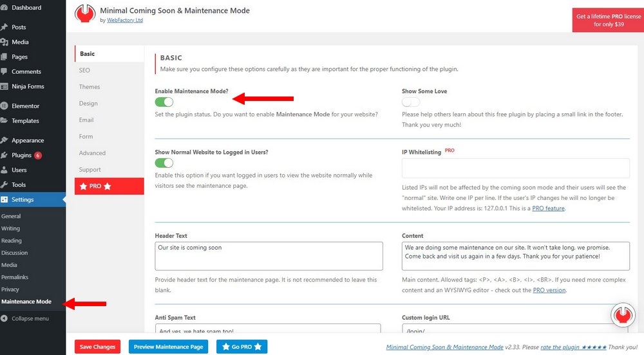Toggle Enable Maintenance Mode switch
This screenshot has width=644, height=355.
pos(164,102)
